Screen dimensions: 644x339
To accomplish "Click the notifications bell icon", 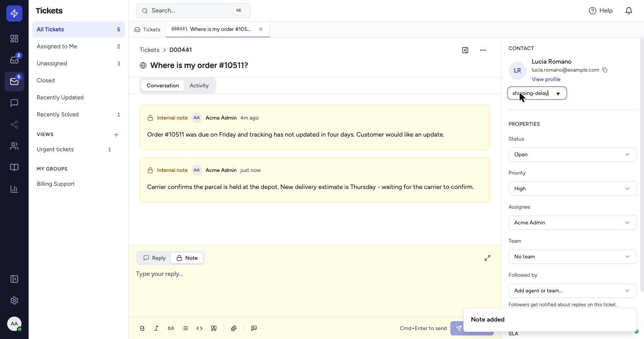I will pos(629,10).
